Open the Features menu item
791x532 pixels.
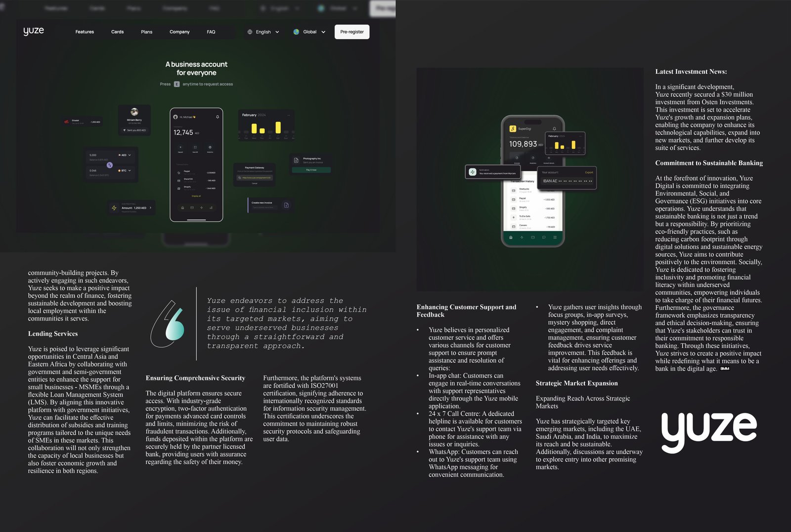[85, 32]
